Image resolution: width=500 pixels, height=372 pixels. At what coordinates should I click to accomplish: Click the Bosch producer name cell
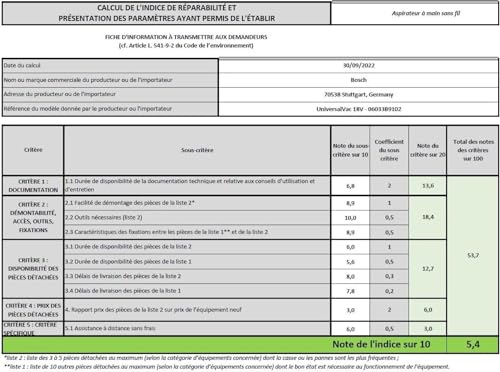click(358, 80)
